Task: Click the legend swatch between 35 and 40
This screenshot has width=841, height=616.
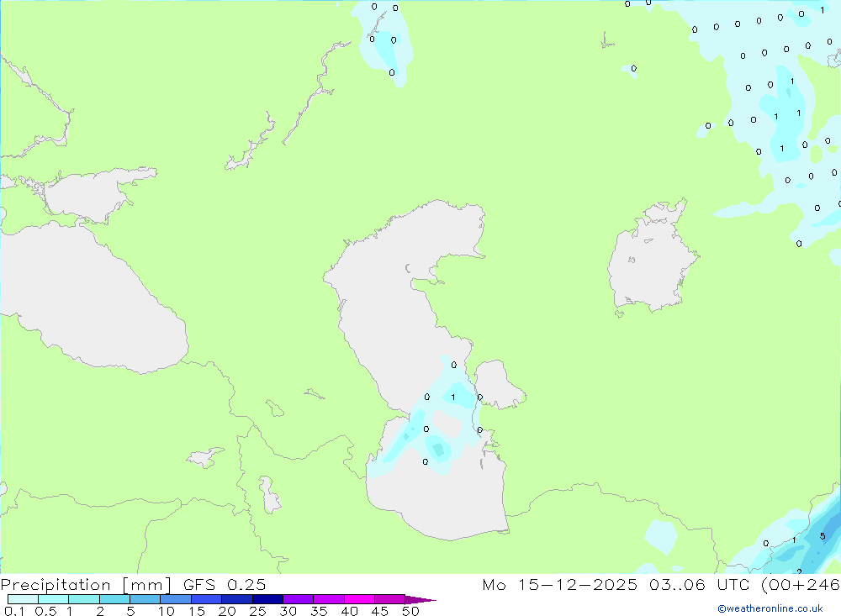Action: [x=329, y=599]
